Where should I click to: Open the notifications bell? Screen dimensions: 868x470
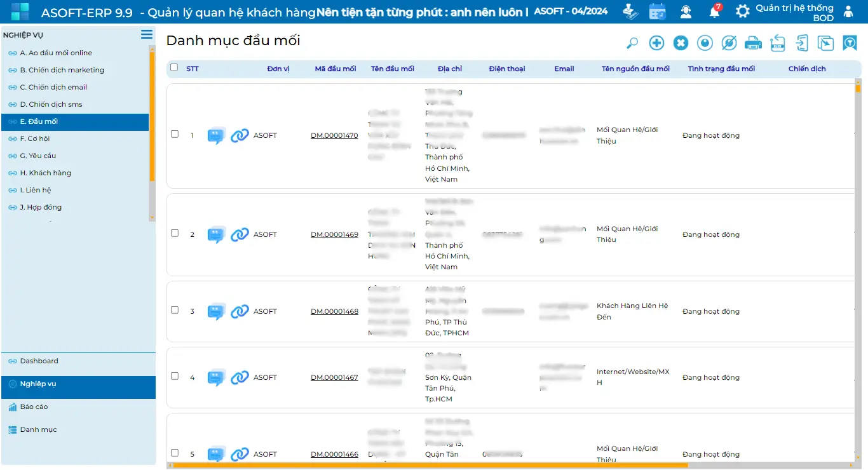715,11
